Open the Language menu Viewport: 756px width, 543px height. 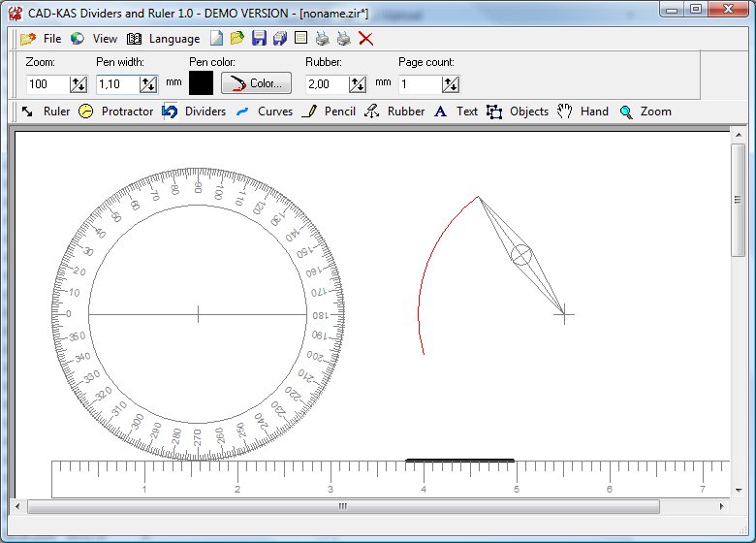(x=163, y=39)
